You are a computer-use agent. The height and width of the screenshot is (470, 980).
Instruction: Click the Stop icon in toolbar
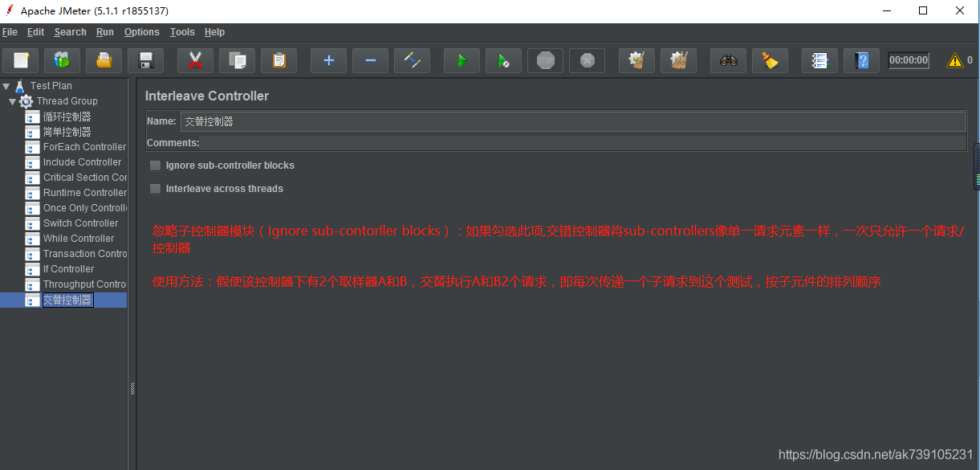545,60
